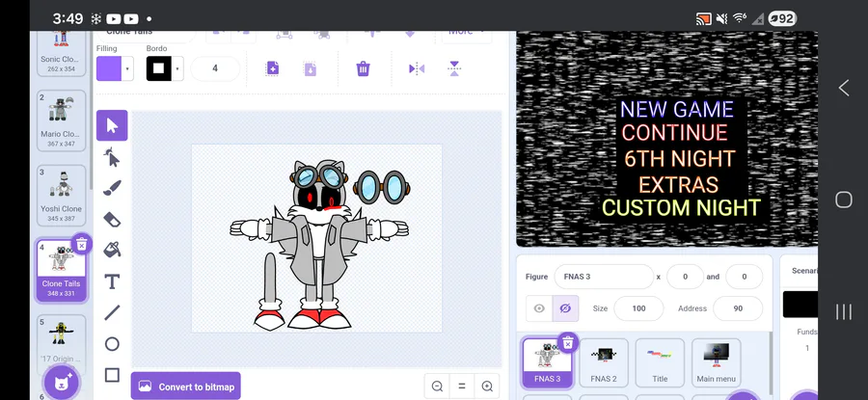Click the spare goggles object on canvas
This screenshot has height=400, width=868.
coord(382,186)
